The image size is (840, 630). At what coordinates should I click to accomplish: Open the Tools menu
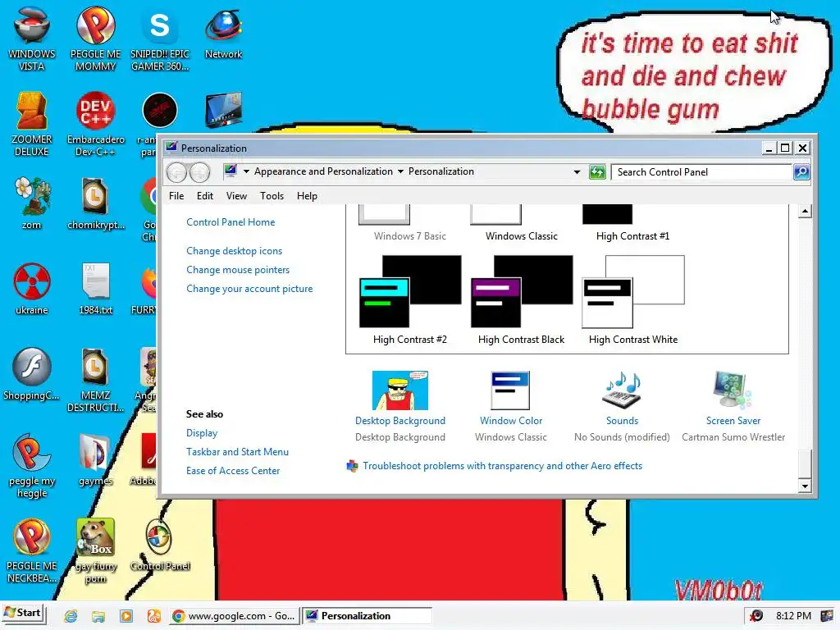[272, 196]
